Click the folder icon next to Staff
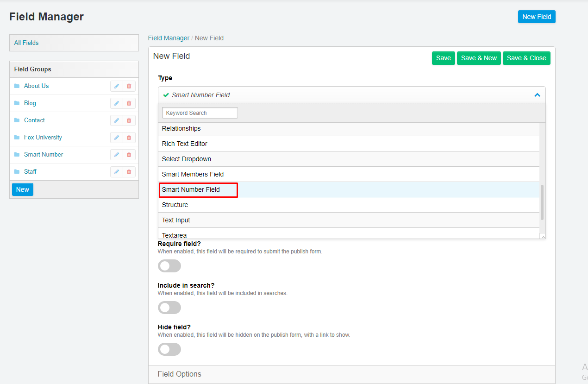588x384 pixels. tap(17, 172)
